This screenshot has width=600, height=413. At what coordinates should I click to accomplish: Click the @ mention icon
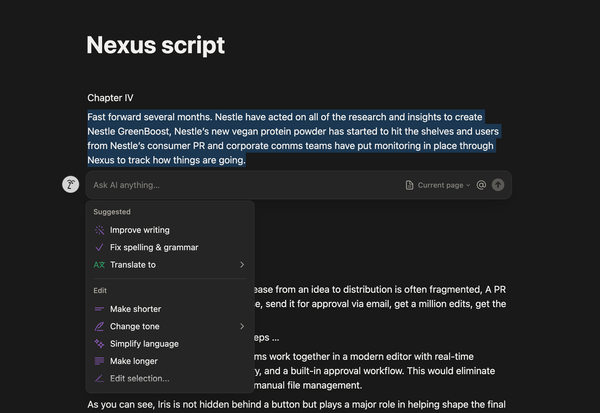[x=481, y=185]
